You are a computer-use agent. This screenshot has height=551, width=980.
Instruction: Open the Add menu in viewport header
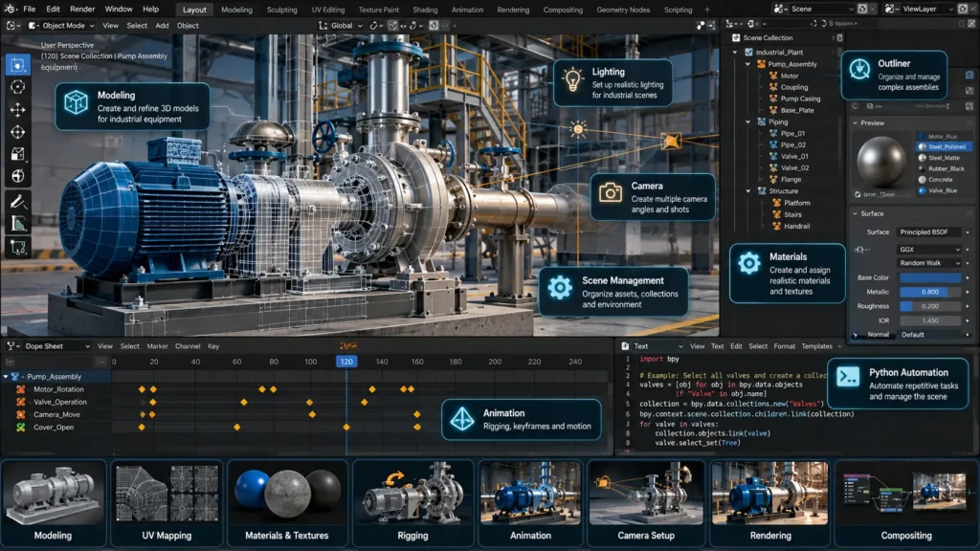162,26
